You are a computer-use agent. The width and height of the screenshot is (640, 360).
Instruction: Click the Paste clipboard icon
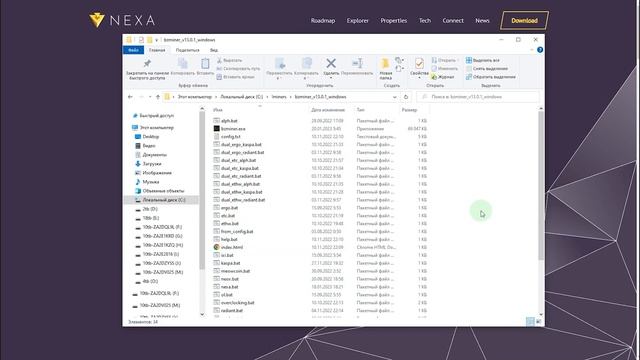205,63
